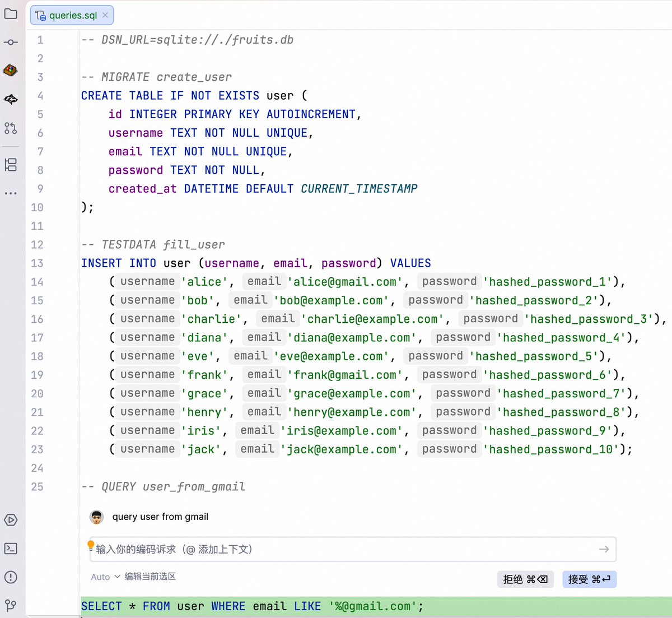Click the TESTDATA fill_user comment
The width and height of the screenshot is (672, 618).
[153, 244]
